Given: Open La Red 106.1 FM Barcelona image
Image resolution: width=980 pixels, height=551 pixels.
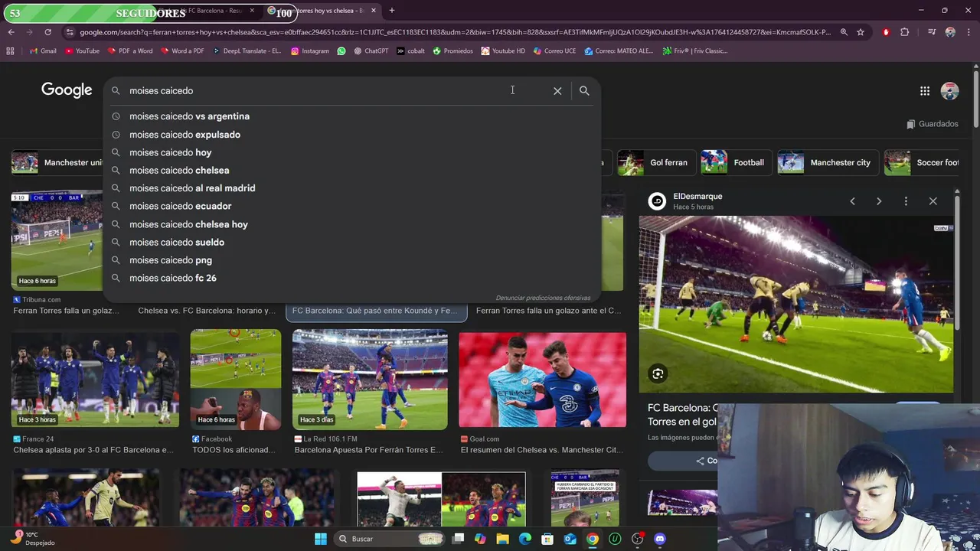Looking at the screenshot, I should coord(370,380).
